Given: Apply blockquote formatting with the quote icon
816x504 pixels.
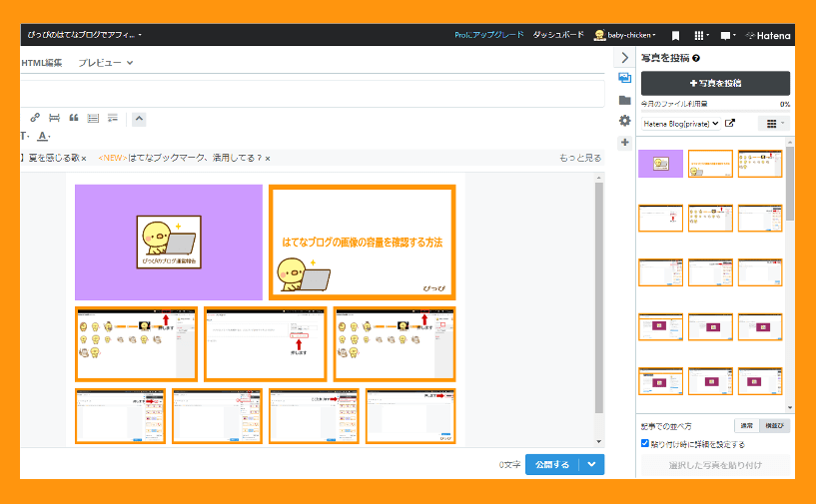Looking at the screenshot, I should [x=74, y=118].
